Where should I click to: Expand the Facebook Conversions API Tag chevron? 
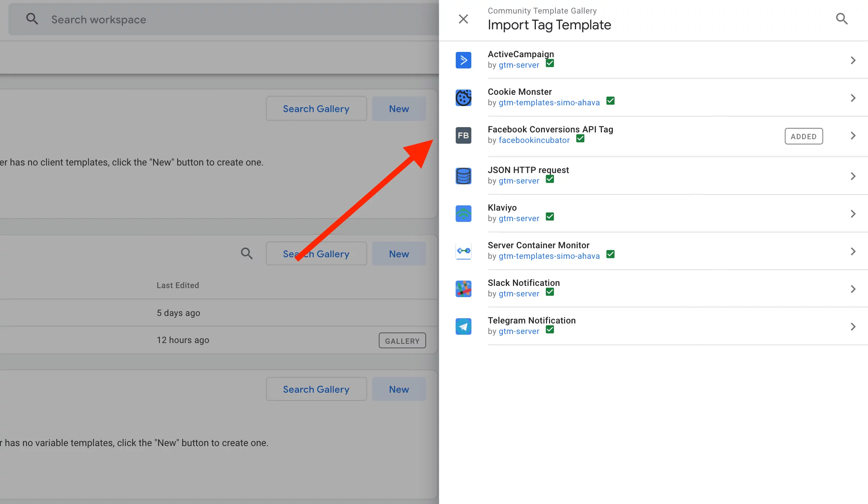(x=853, y=135)
